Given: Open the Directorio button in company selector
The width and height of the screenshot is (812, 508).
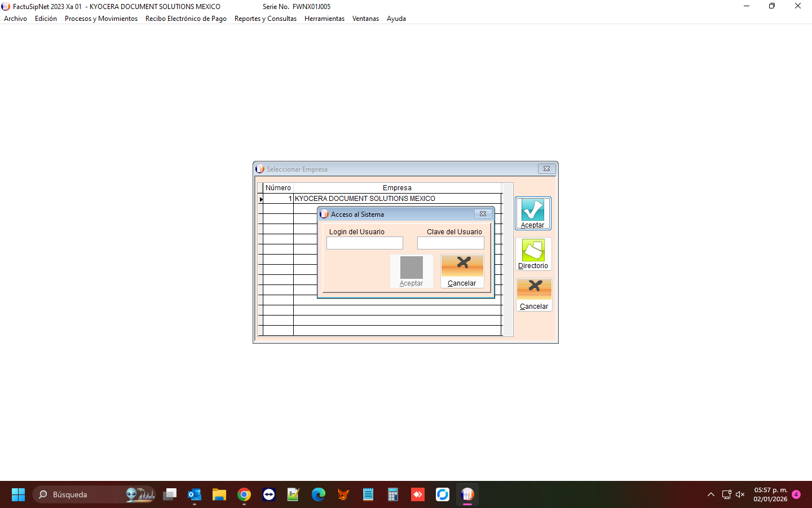Looking at the screenshot, I should [x=533, y=254].
